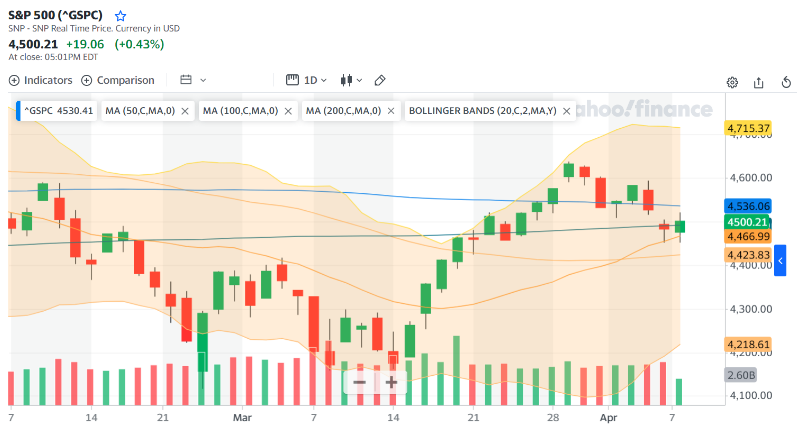Select the MA (200,C,MA,0) label
Image resolution: width=797 pixels, height=432 pixels.
343,111
